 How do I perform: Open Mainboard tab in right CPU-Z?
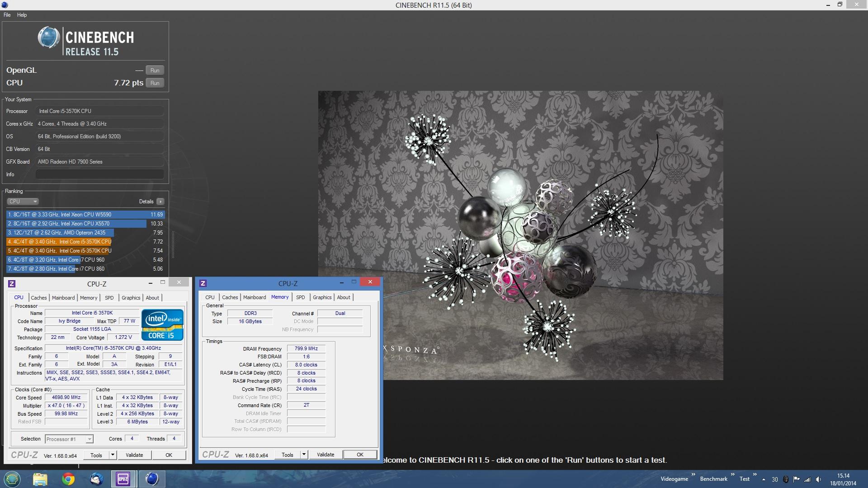(x=255, y=297)
